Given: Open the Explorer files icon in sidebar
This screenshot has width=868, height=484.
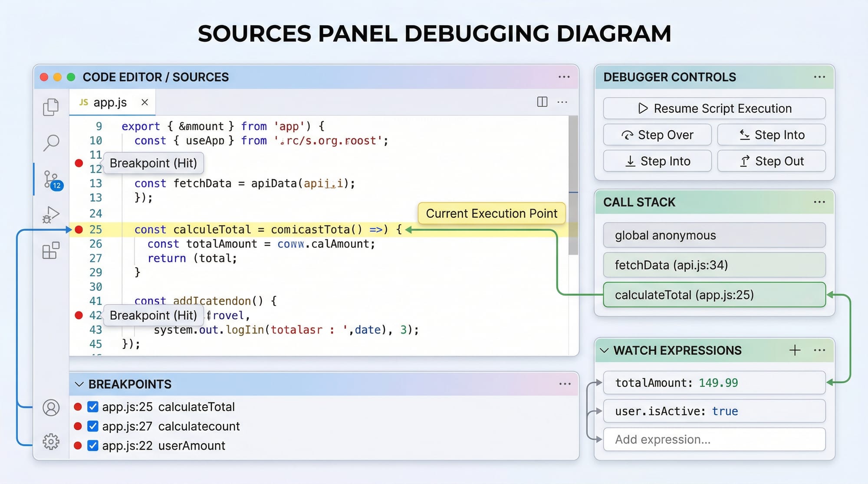Looking at the screenshot, I should [x=51, y=107].
